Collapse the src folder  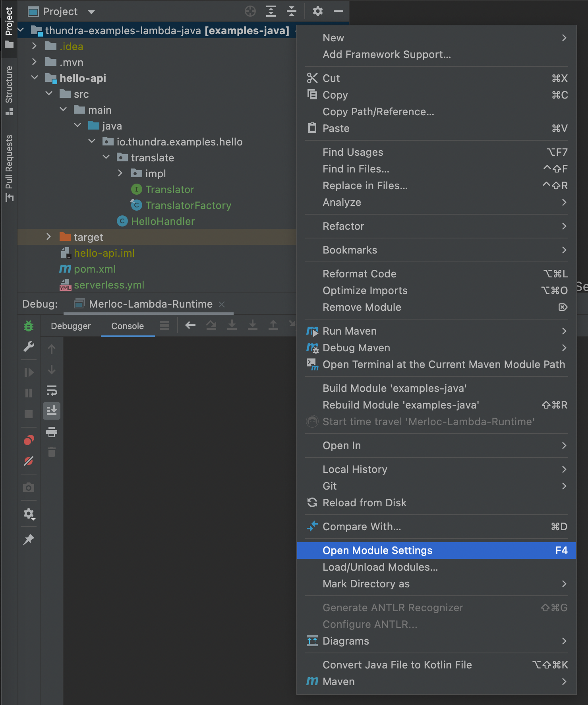click(49, 94)
